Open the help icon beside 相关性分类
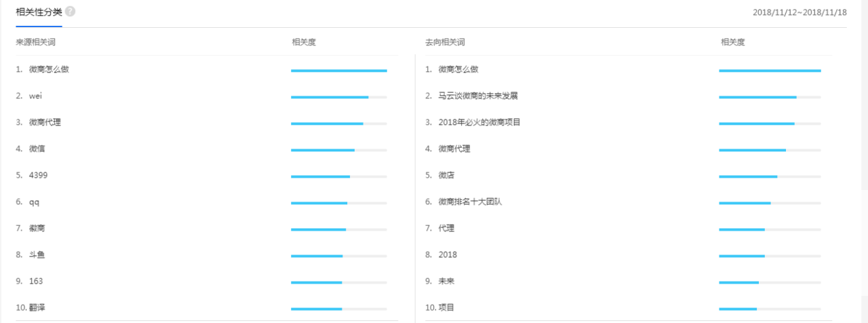 (71, 12)
